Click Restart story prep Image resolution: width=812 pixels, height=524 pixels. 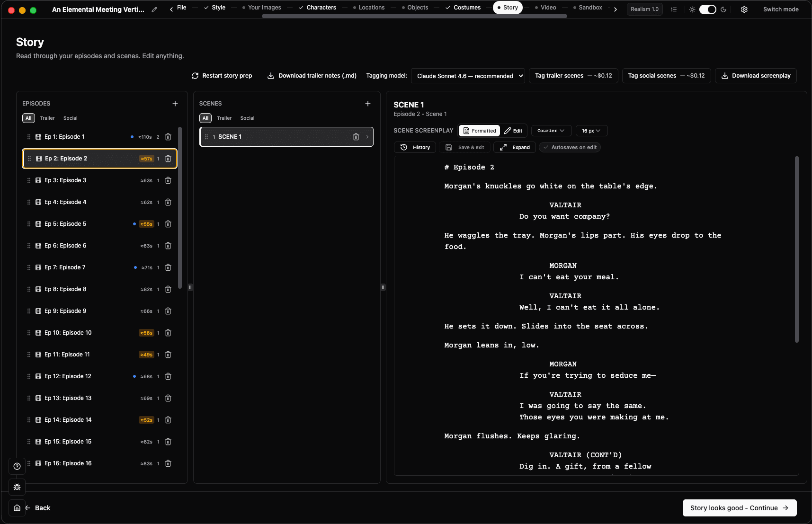pyautogui.click(x=222, y=76)
